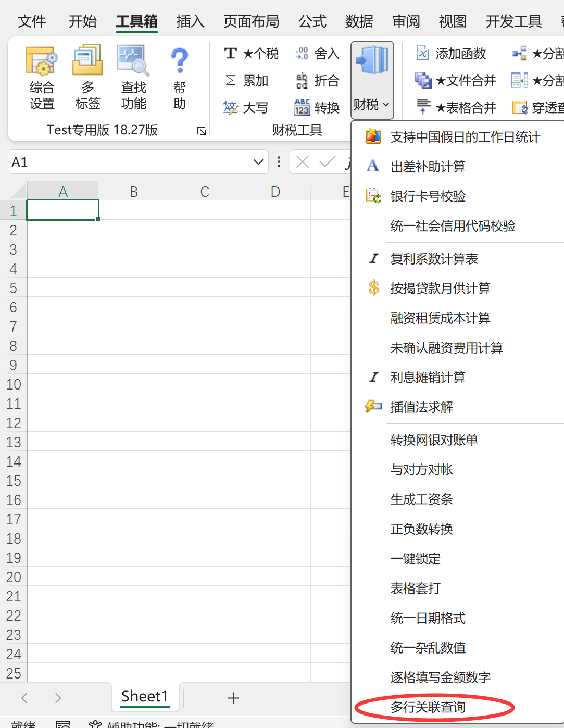This screenshot has height=728, width=564.
Task: Click the 舍入 rounding tool
Action: point(317,54)
